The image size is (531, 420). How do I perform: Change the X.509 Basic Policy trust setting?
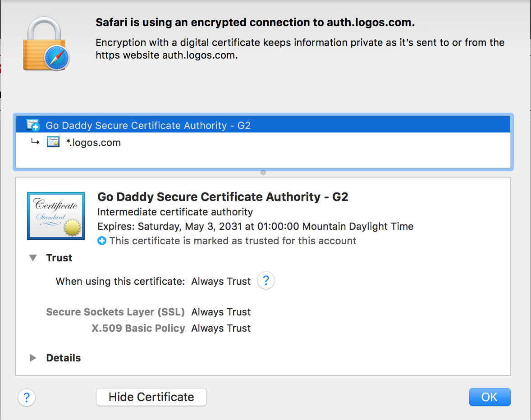coord(221,328)
